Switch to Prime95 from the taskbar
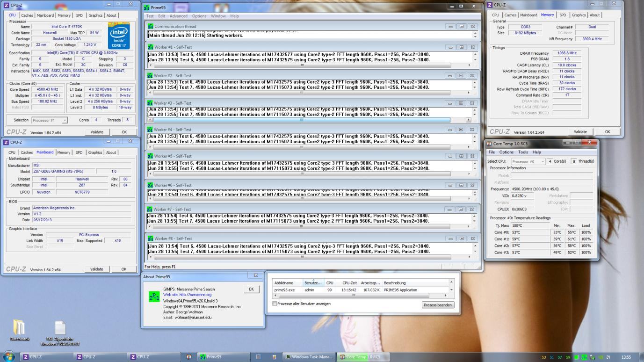 pyautogui.click(x=223, y=357)
